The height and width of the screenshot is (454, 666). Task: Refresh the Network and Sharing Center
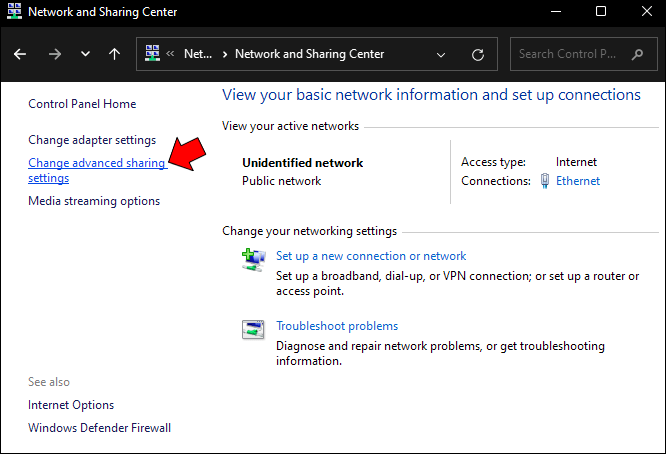(478, 54)
